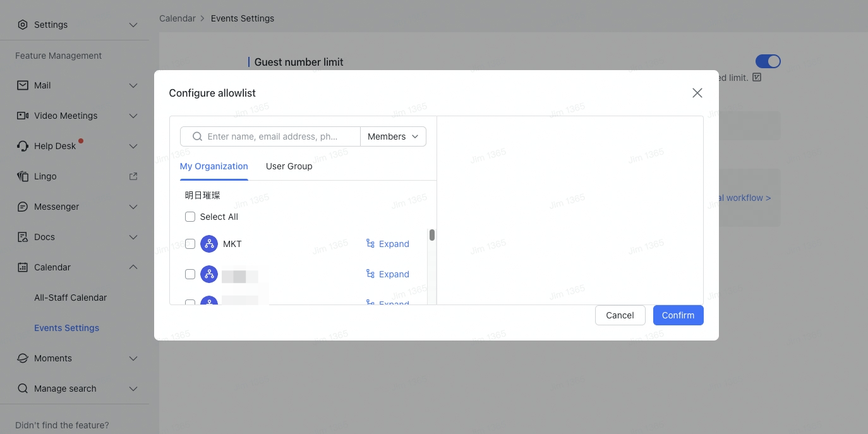Open the Messenger section icon
This screenshot has height=434, width=868.
click(22, 207)
